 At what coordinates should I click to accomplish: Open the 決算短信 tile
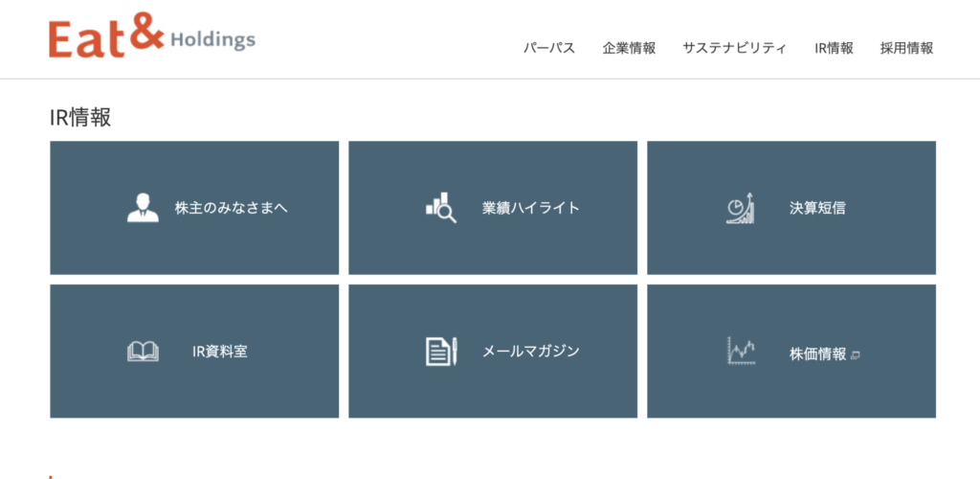[x=791, y=208]
